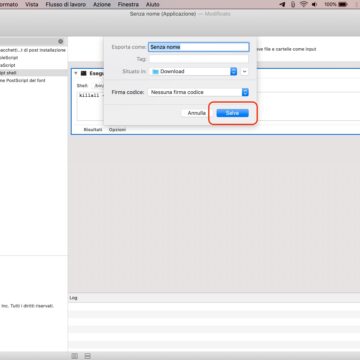Select the script shell action row
Screen dimensions: 360x360
click(33, 73)
